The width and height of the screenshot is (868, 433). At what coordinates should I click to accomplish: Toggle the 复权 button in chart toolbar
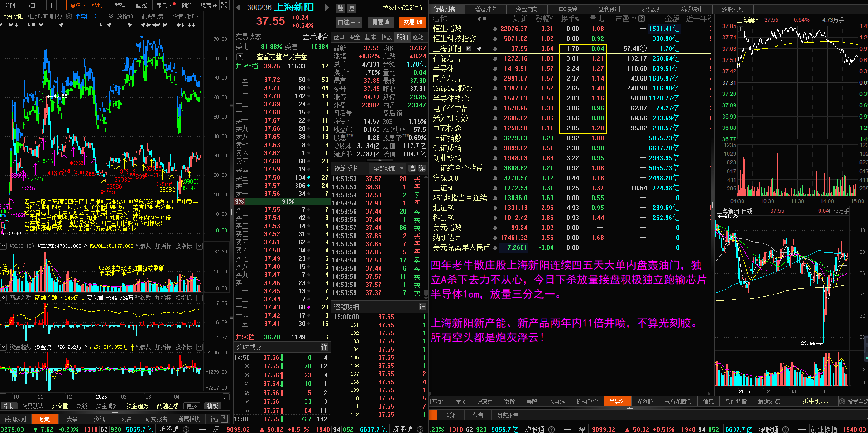[77, 5]
